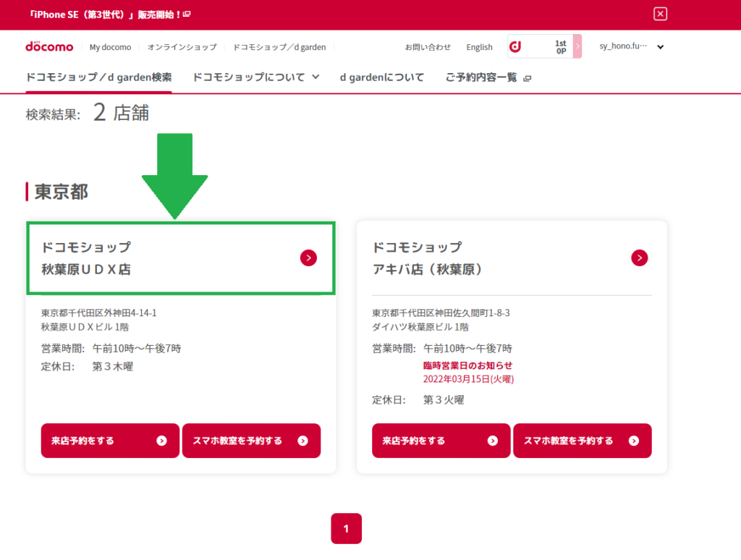Viewport: 741px width, 560px height.
Task: Click 臨時営業日のお知らせ notice
Action: pyautogui.click(x=467, y=365)
